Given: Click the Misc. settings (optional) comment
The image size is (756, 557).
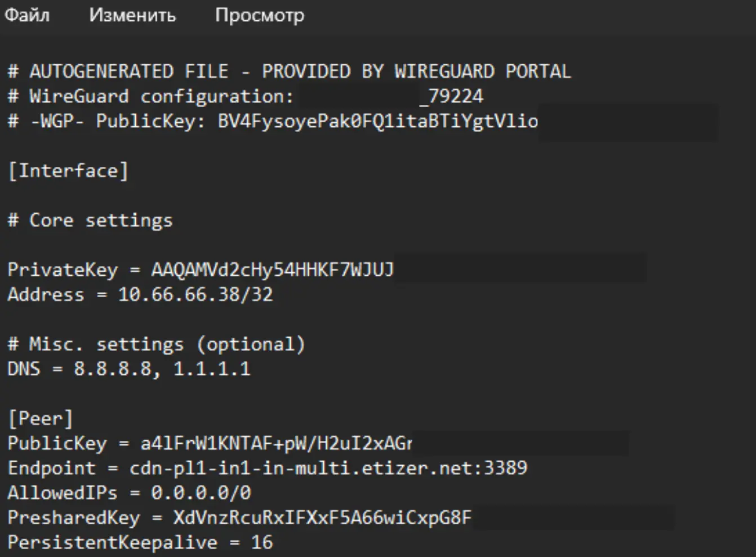Looking at the screenshot, I should pos(156,344).
